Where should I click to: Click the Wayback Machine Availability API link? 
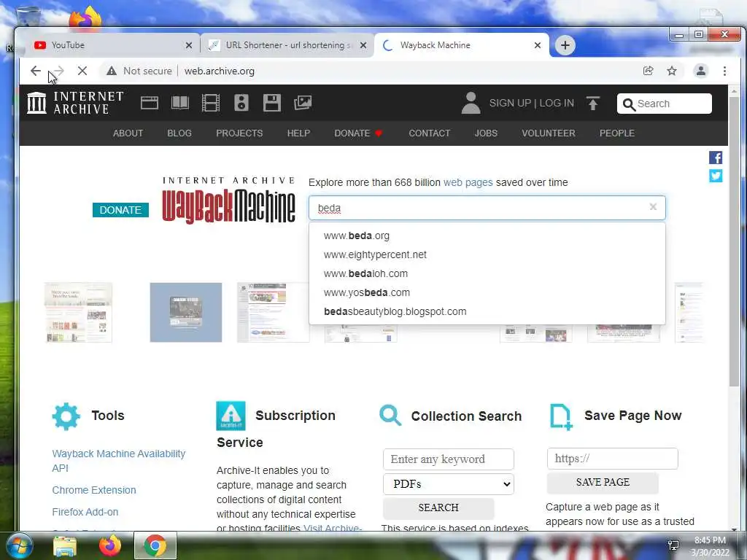pyautogui.click(x=119, y=461)
